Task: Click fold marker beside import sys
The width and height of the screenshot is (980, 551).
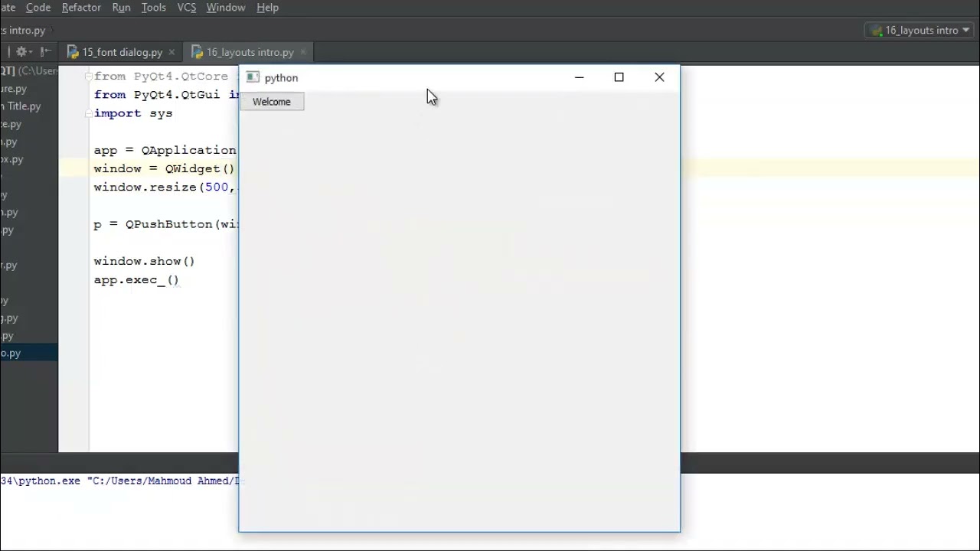Action: [89, 113]
